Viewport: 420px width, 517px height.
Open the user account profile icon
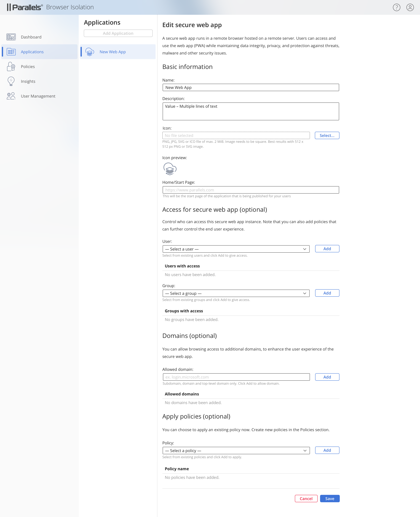pyautogui.click(x=410, y=7)
